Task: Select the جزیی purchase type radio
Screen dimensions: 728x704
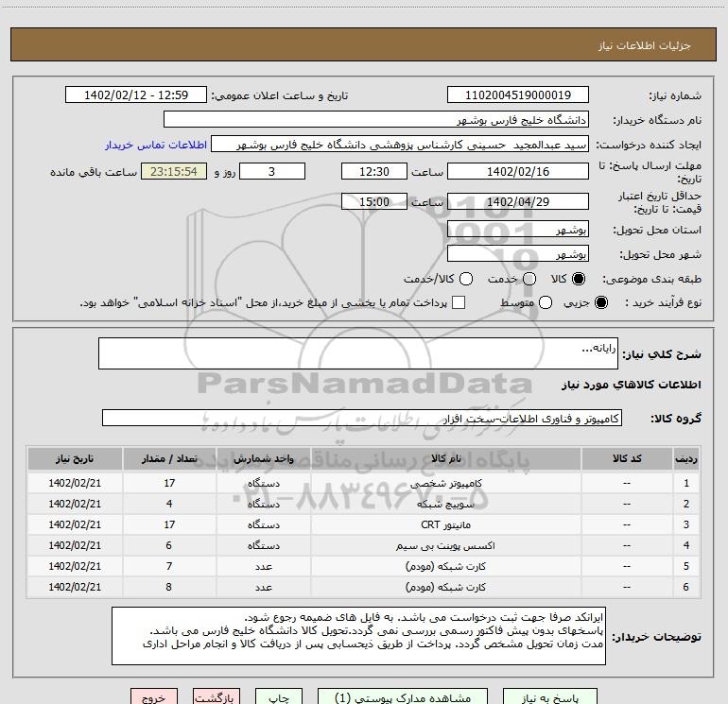Action: [601, 302]
